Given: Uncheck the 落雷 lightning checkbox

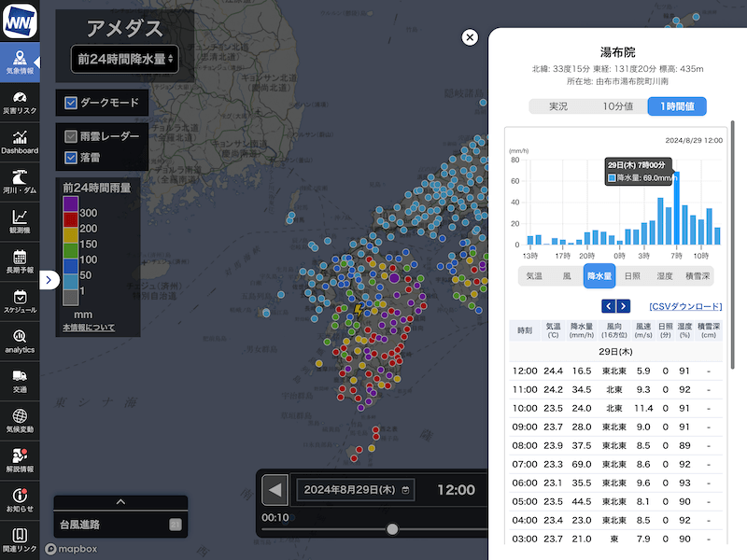Looking at the screenshot, I should pos(71,158).
